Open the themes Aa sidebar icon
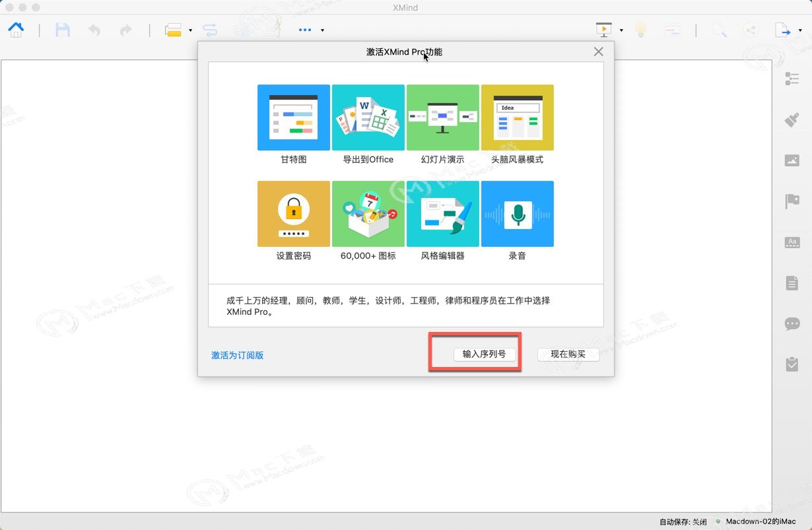Viewport: 812px width, 530px height. point(792,242)
